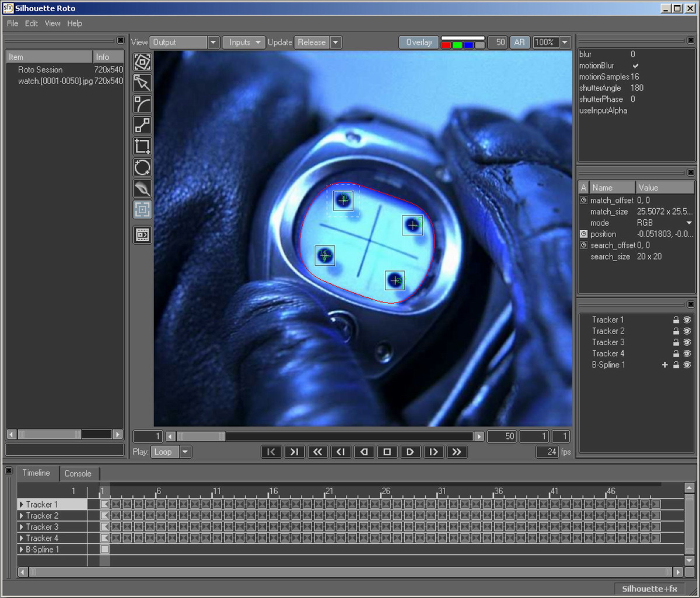
Task: Hide Tracker 4 with eye icon
Action: (x=687, y=354)
